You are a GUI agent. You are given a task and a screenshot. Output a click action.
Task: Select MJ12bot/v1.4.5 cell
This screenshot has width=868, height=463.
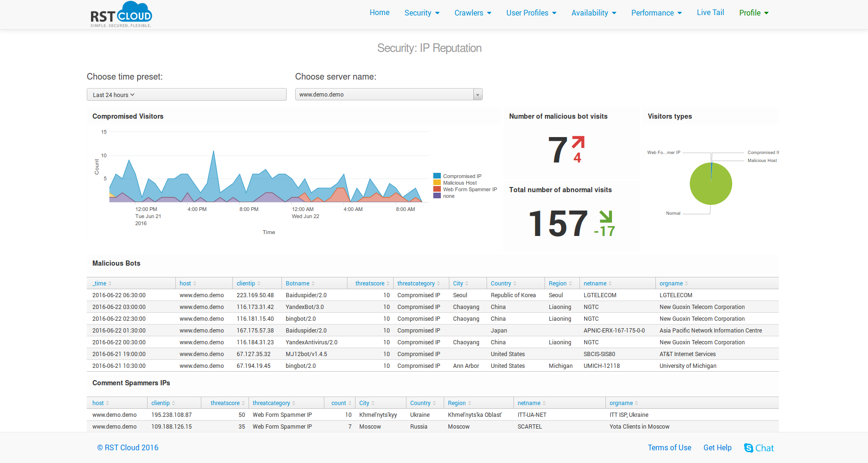click(306, 354)
